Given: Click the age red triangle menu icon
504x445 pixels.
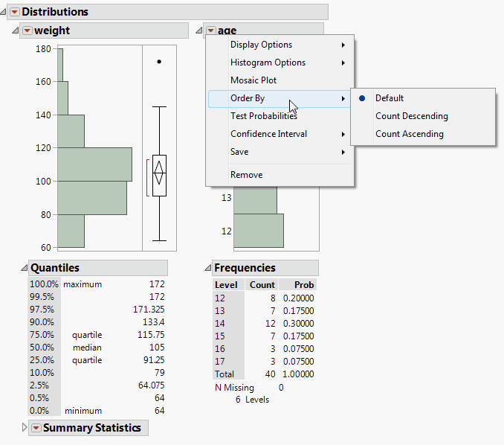Looking at the screenshot, I should [211, 31].
